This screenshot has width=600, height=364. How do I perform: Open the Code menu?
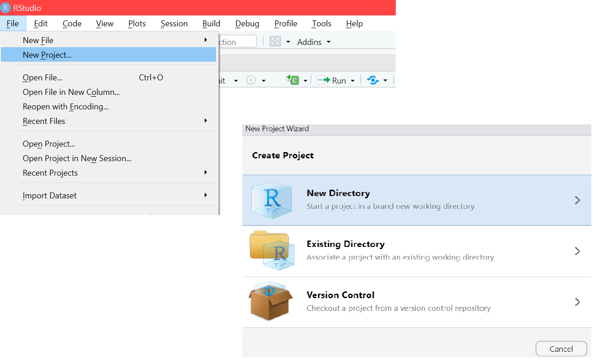coord(72,24)
